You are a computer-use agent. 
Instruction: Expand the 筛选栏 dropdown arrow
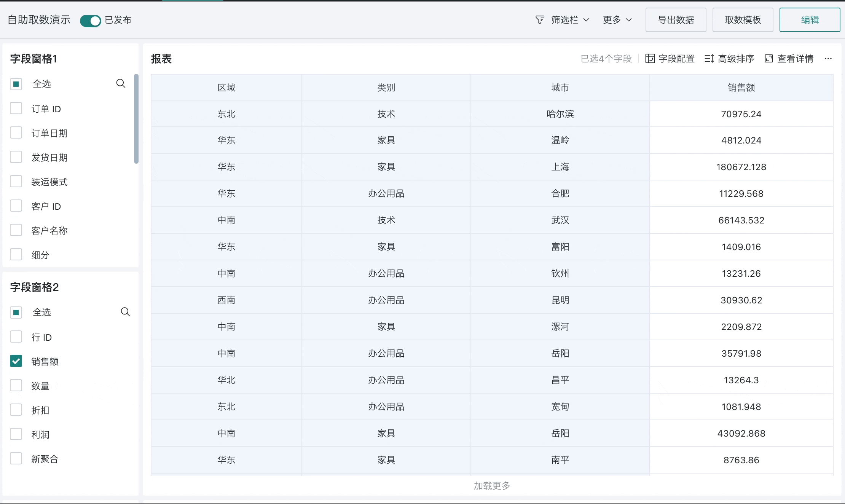tap(586, 20)
